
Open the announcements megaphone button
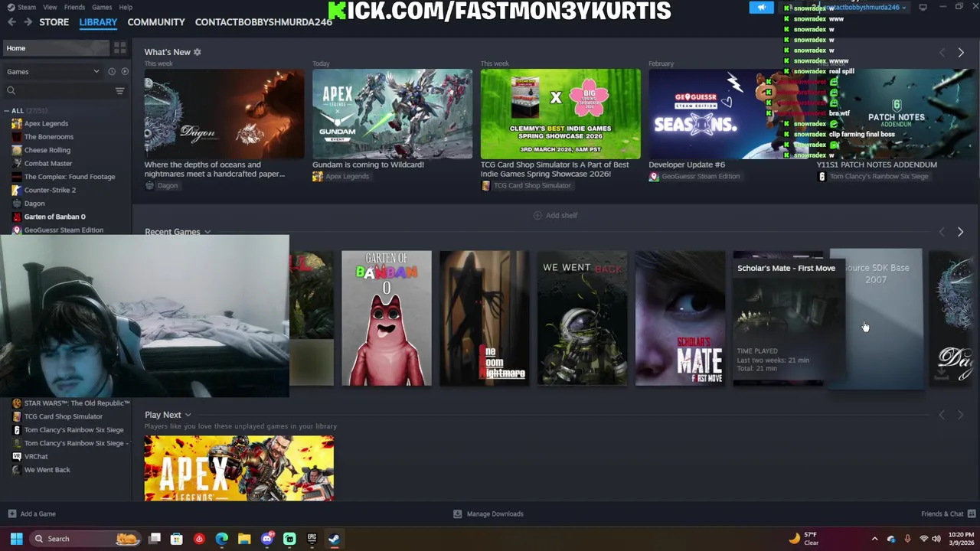click(x=761, y=8)
